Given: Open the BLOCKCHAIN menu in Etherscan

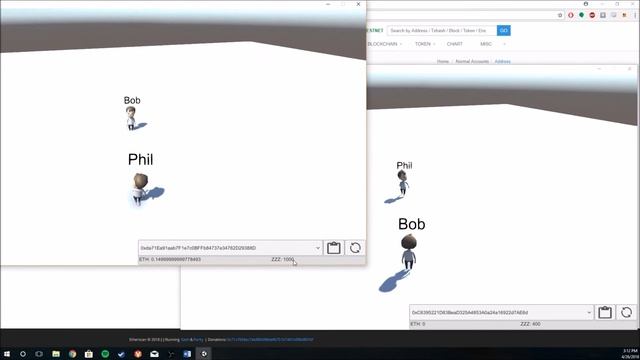Looking at the screenshot, I should pos(384,44).
